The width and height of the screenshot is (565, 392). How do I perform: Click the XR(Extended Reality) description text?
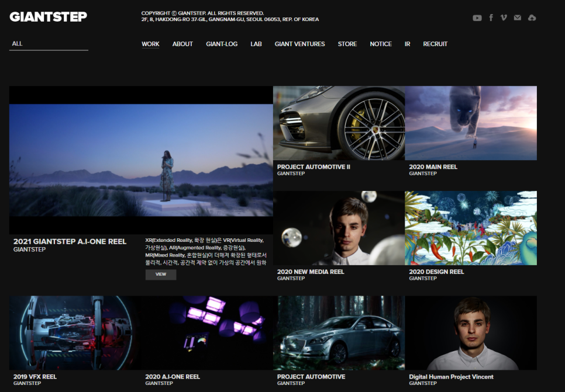click(206, 251)
